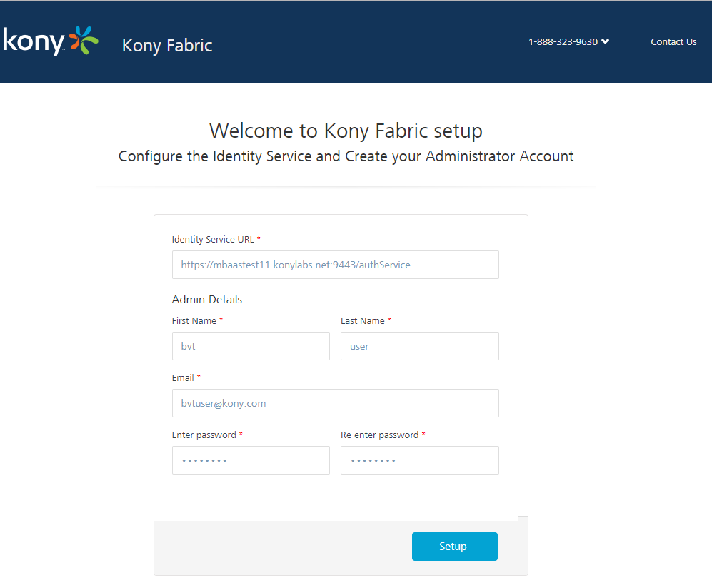This screenshot has height=588, width=712.
Task: Click the 1-888-323-9630 phone number
Action: tap(563, 41)
